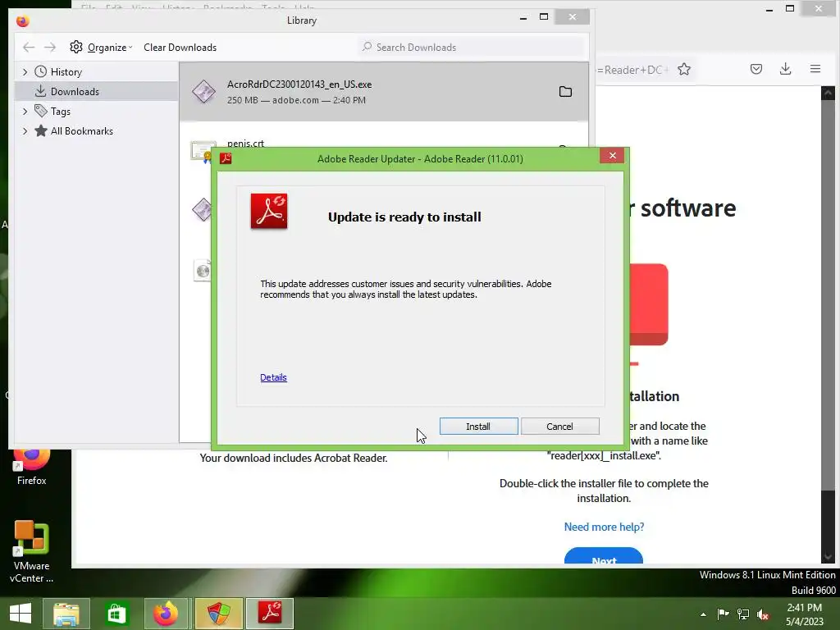Minimize the Library window
This screenshot has width=840, height=630.
(523, 18)
